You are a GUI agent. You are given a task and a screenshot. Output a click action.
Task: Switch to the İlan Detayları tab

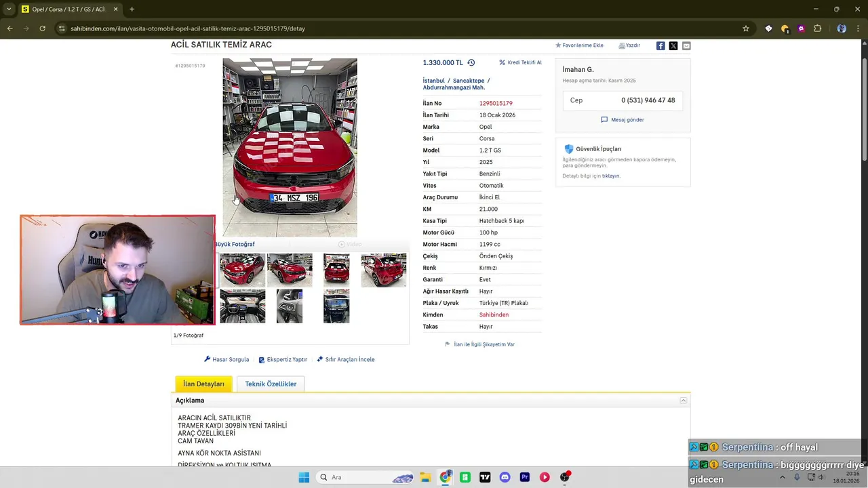click(x=203, y=384)
